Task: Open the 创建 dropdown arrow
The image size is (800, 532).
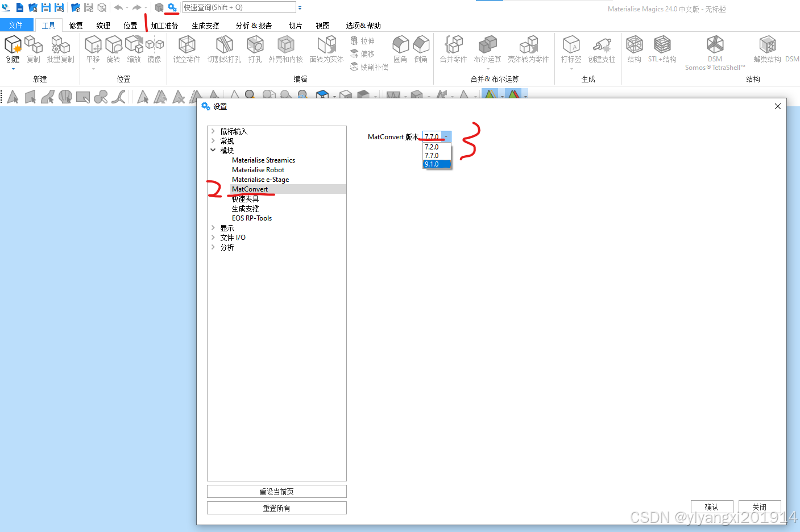Action: (x=13, y=69)
